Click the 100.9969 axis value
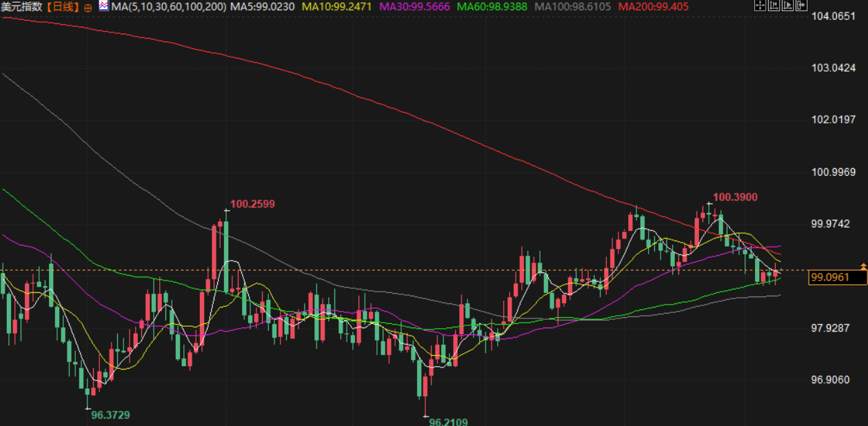 tap(834, 172)
